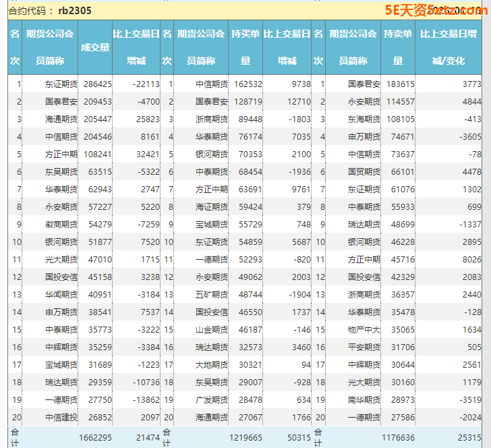Click the 成交量 column header
This screenshot has height=448, width=491.
click(95, 47)
